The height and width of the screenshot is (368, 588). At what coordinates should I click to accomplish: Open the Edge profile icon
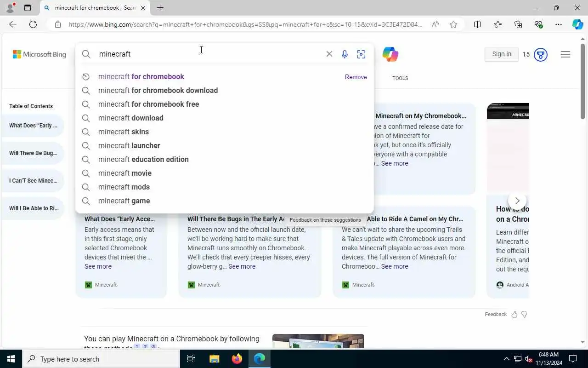[x=10, y=8]
